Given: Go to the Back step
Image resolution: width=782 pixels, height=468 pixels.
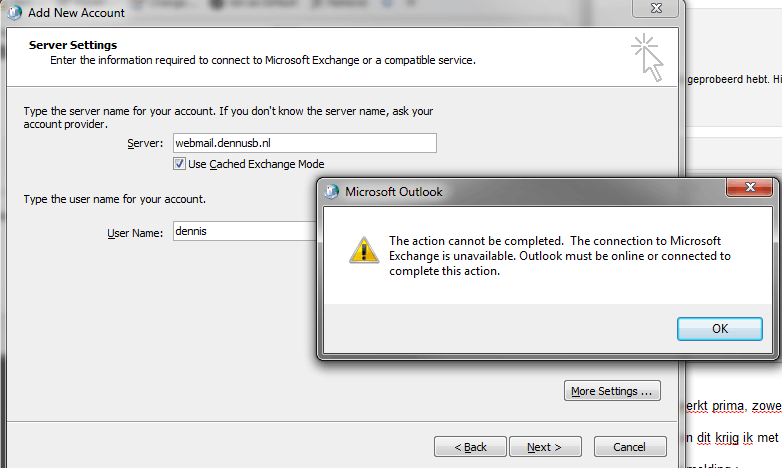Looking at the screenshot, I should pos(470,447).
